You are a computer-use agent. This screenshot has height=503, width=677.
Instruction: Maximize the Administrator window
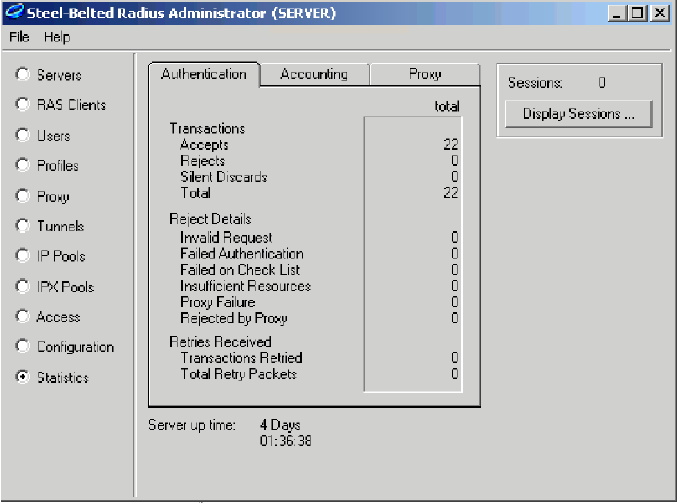pyautogui.click(x=637, y=13)
